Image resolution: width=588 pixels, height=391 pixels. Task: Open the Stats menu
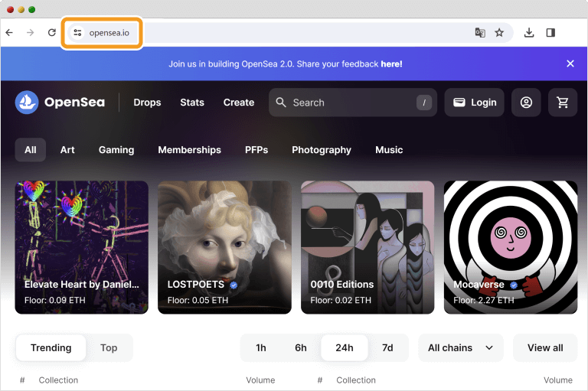pos(192,103)
